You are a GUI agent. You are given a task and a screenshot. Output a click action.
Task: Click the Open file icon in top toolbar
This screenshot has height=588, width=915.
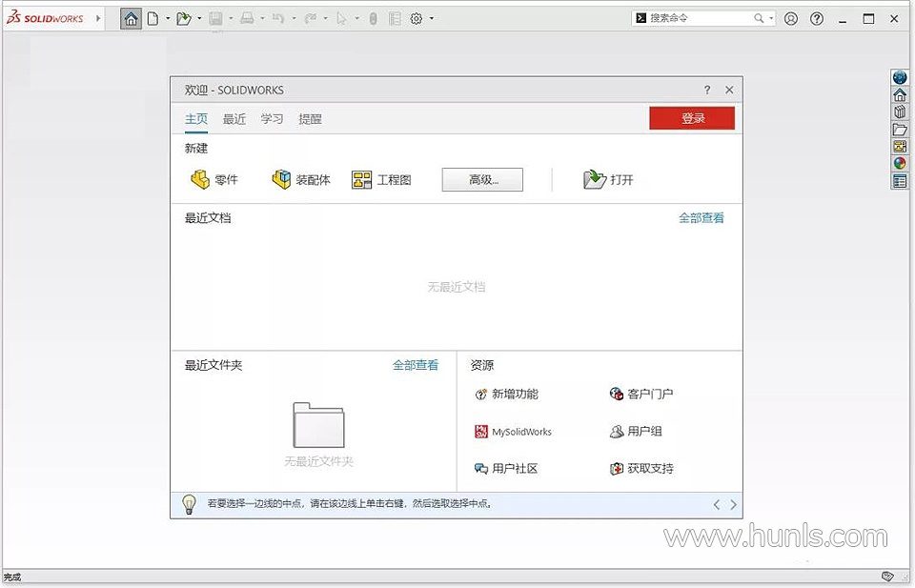(184, 19)
